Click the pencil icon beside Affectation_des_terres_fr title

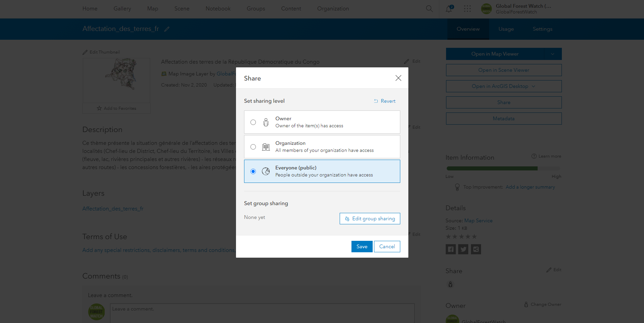click(167, 29)
